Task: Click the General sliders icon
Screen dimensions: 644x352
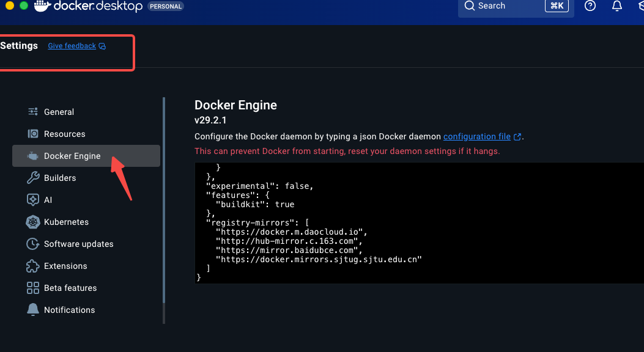Action: (33, 112)
